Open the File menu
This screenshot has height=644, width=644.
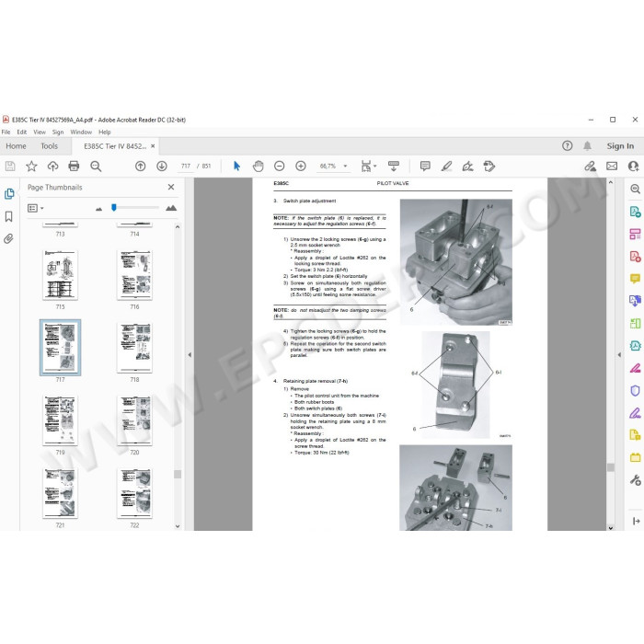coord(6,132)
